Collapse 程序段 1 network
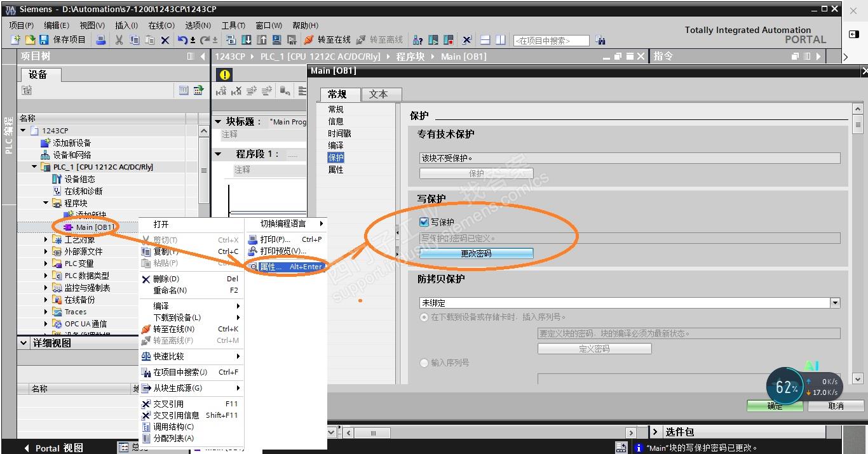The width and height of the screenshot is (868, 454). (219, 154)
